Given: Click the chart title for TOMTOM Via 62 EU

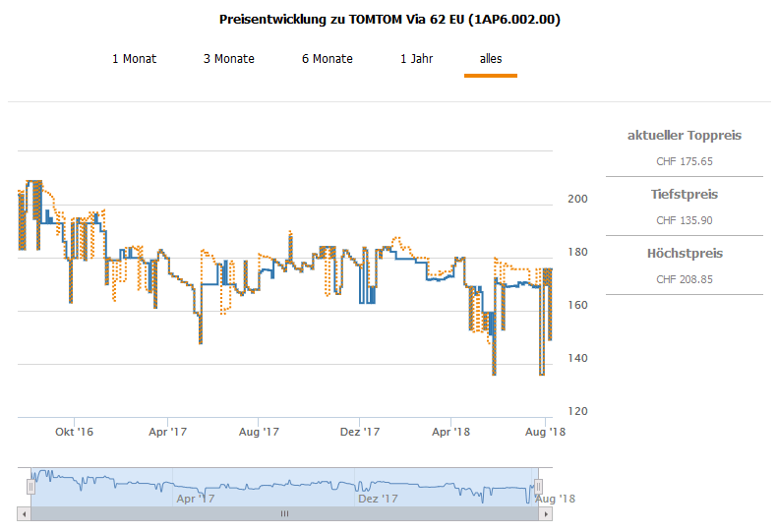Looking at the screenshot, I should pos(389,20).
